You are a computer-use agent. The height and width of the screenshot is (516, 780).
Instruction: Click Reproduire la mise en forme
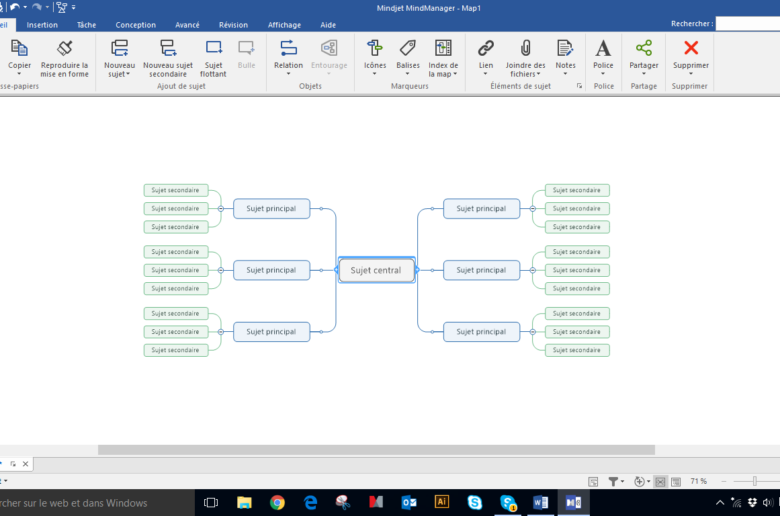tap(64, 48)
